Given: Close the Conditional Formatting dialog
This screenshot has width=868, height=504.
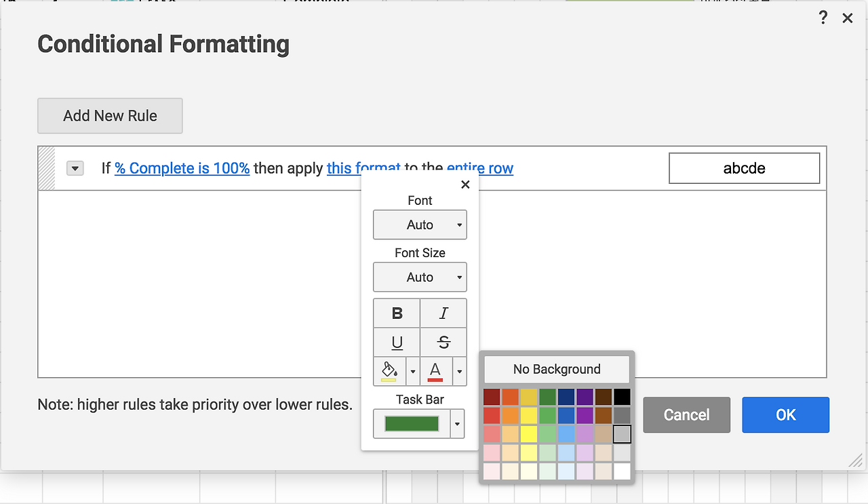Looking at the screenshot, I should click(848, 18).
